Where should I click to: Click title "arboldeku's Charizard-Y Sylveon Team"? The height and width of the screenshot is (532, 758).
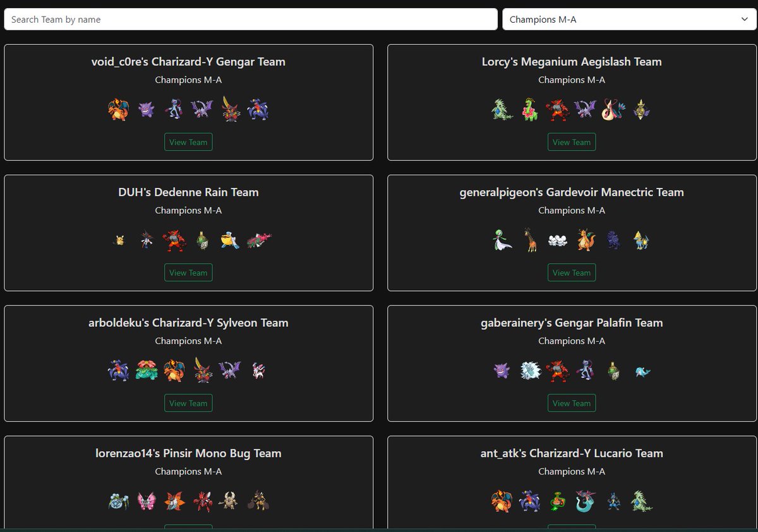click(x=188, y=323)
